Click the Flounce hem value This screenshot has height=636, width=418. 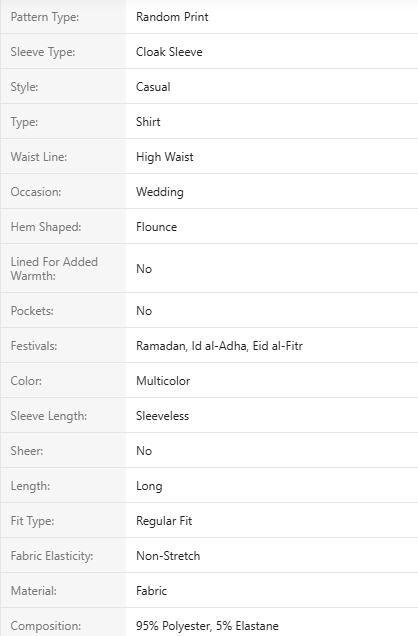(x=156, y=227)
